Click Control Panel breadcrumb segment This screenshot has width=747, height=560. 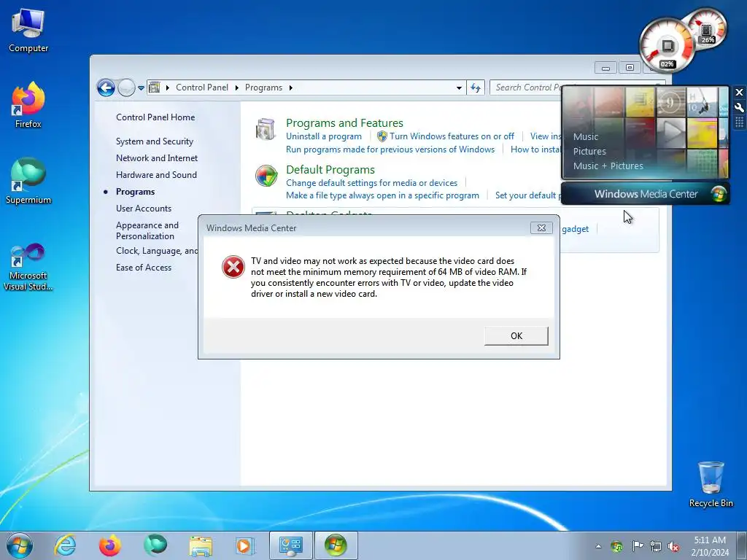click(202, 87)
